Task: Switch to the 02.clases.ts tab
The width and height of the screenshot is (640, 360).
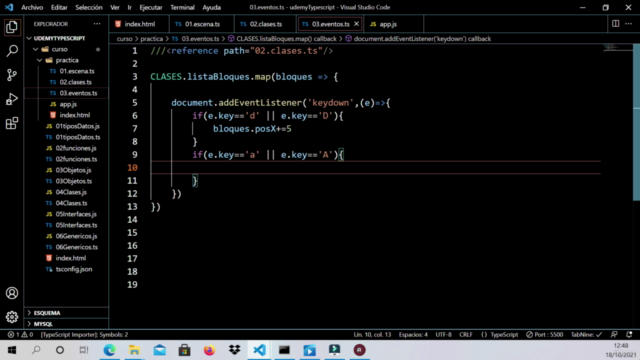Action: (x=266, y=24)
